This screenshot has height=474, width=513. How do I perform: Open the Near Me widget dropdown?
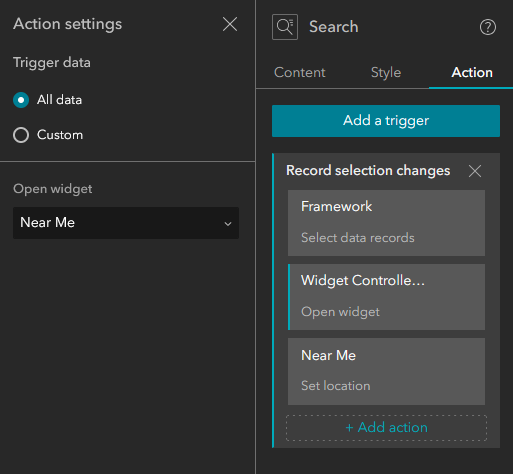pos(126,223)
